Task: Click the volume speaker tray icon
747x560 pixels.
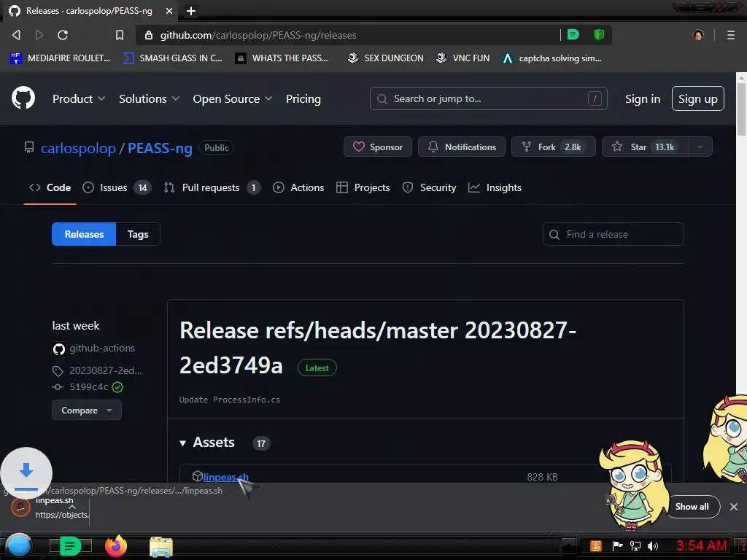Action: tap(653, 546)
